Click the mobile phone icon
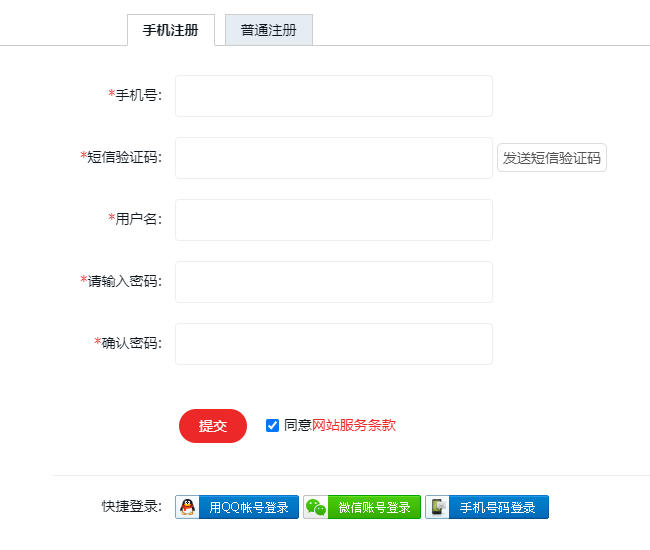The image size is (650, 550). coord(437,507)
